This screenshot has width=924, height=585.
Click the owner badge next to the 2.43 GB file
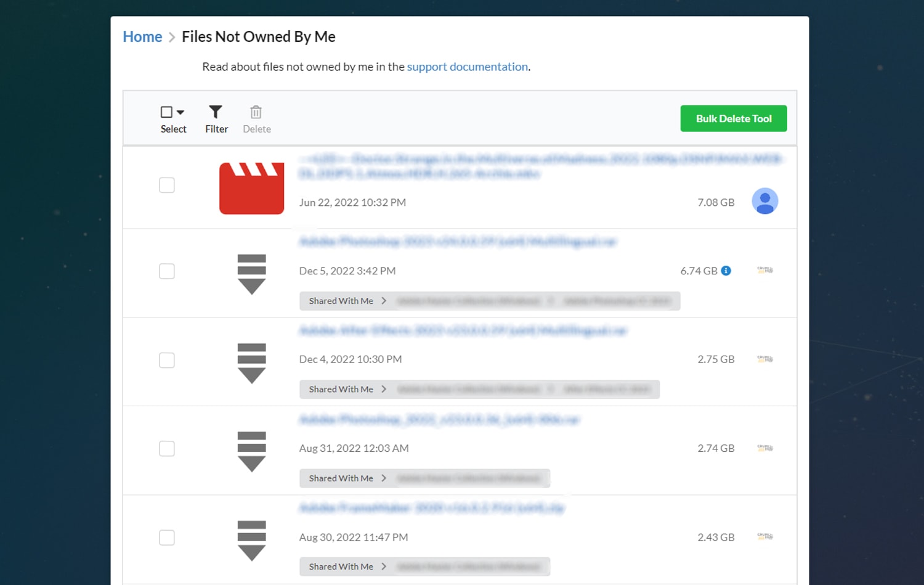[x=764, y=537]
